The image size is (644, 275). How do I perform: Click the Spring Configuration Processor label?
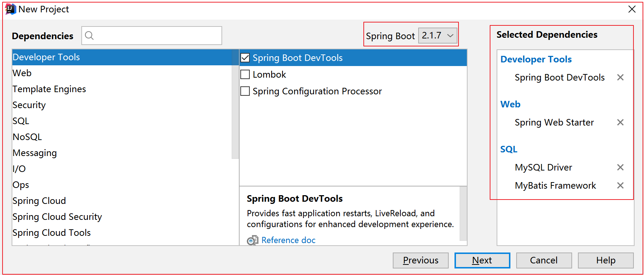(x=317, y=91)
